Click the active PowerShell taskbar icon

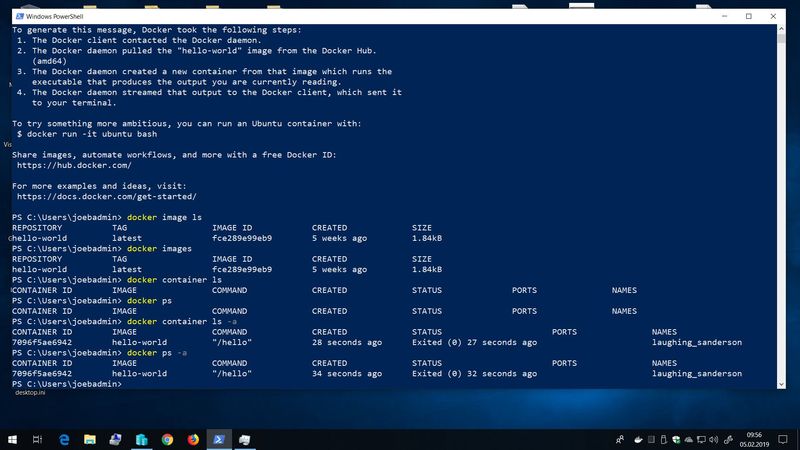click(x=219, y=439)
